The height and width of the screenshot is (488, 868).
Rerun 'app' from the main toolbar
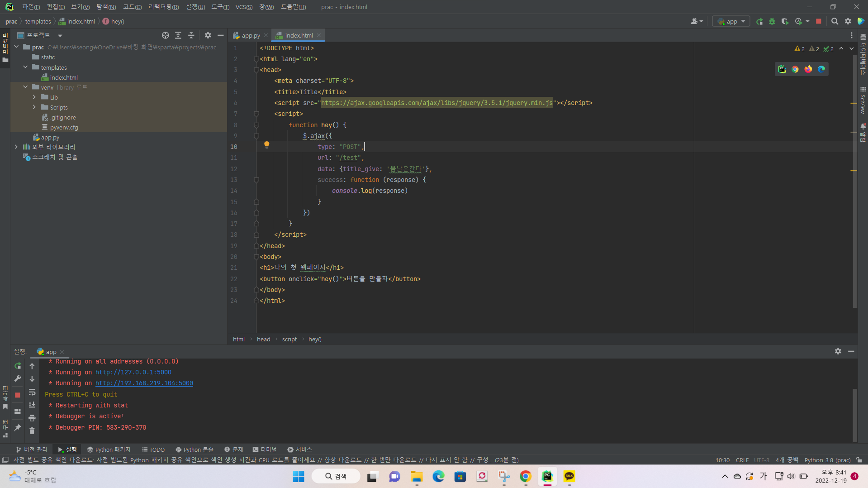coord(759,21)
